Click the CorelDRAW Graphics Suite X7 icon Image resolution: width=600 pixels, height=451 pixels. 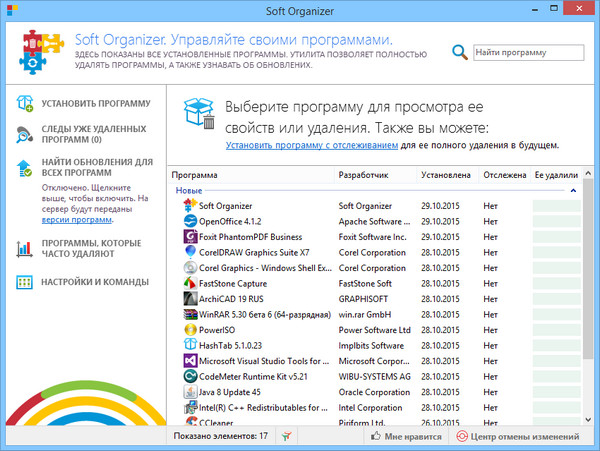click(x=189, y=253)
